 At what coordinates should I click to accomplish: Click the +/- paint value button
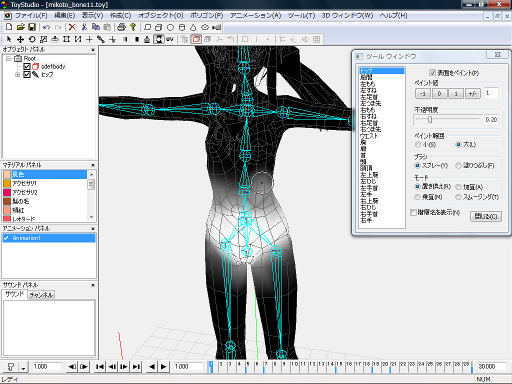473,93
